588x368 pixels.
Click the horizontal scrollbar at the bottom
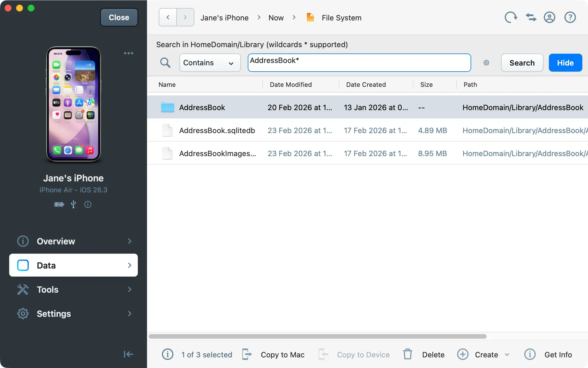tap(316, 336)
